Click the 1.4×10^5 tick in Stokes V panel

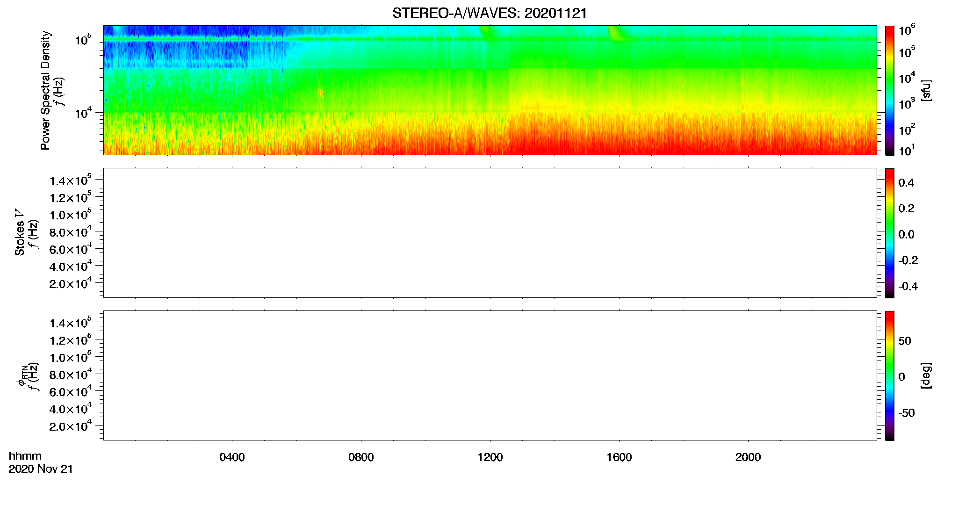pyautogui.click(x=71, y=180)
